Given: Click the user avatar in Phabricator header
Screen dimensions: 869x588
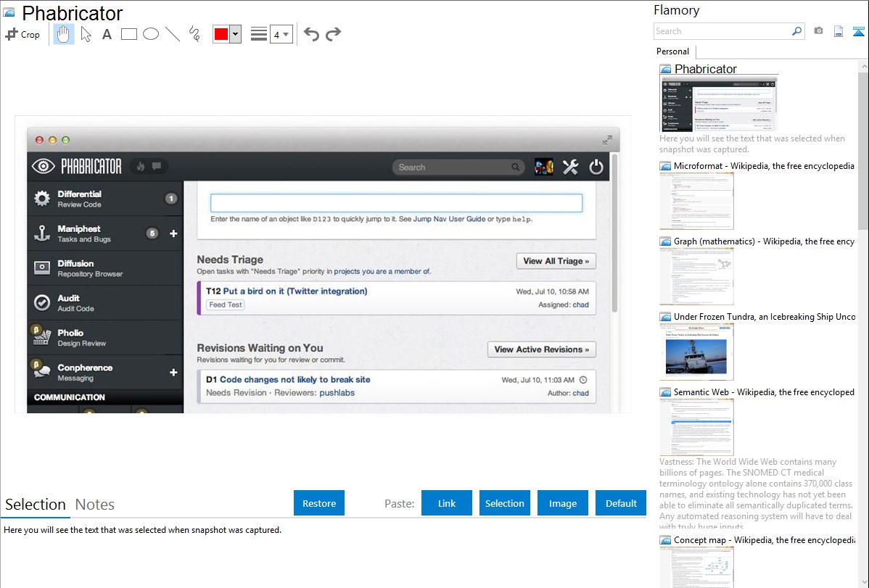Looking at the screenshot, I should [x=544, y=167].
